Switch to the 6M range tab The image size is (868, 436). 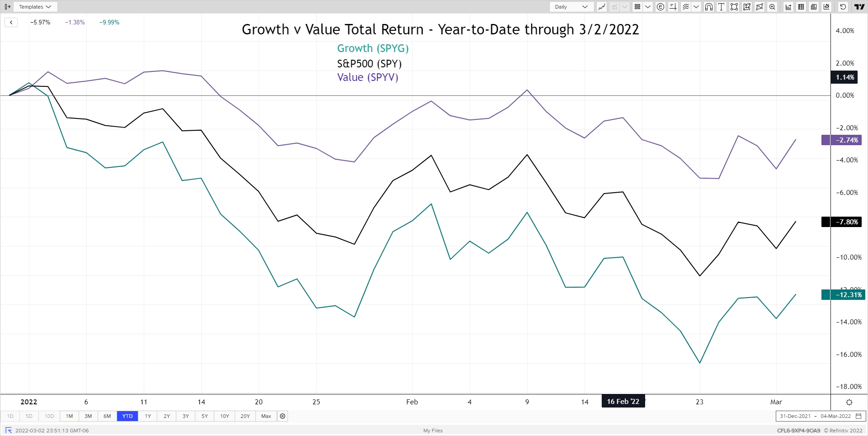click(107, 416)
